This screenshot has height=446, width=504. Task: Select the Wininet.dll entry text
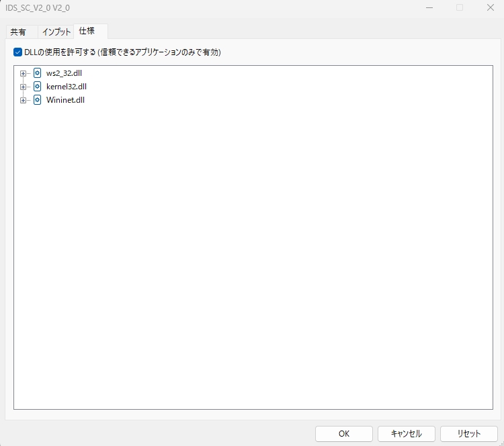point(65,100)
